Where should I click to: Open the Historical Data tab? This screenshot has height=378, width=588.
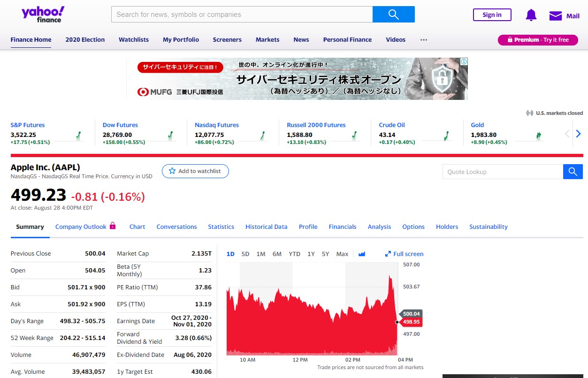[x=267, y=227]
